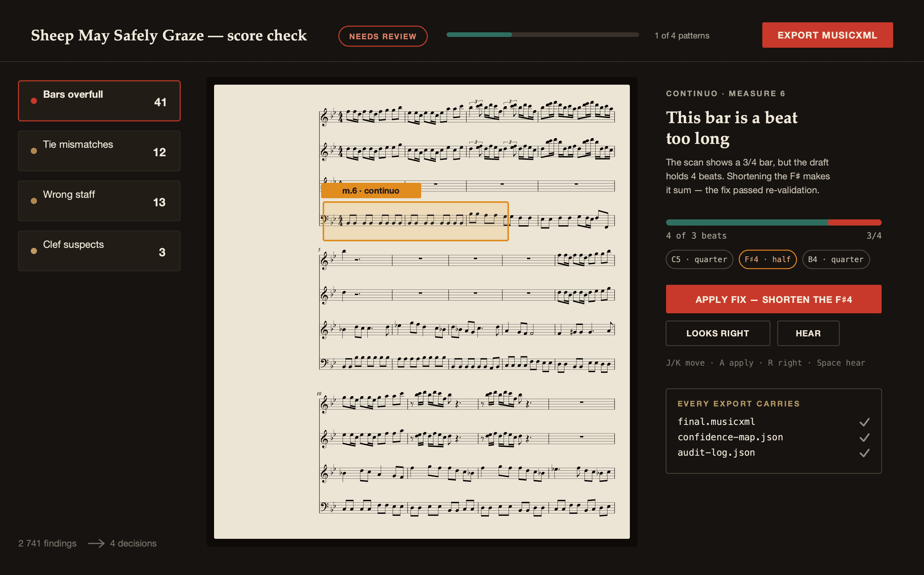Click the Export MusicXML button

pyautogui.click(x=827, y=35)
